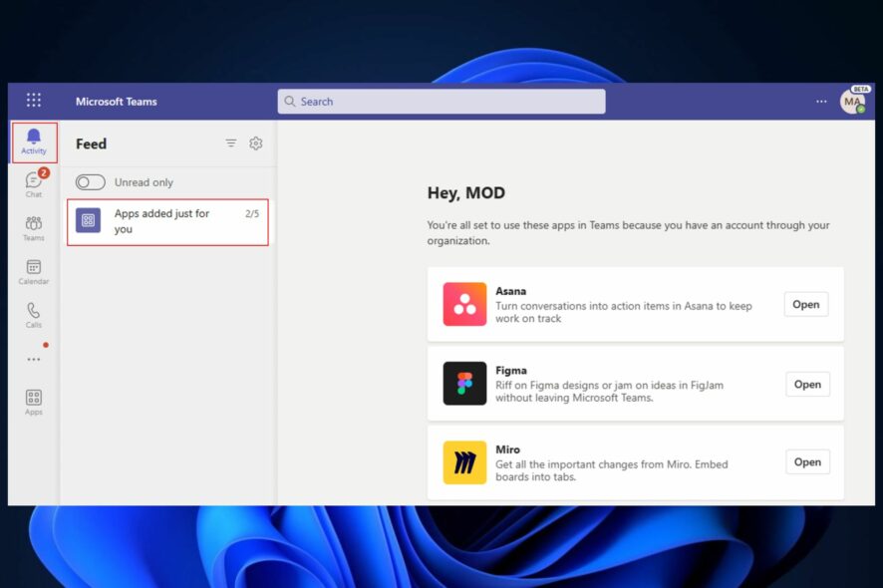Viewport: 883px width, 588px height.
Task: Click the purple apps icon in feed item
Action: click(89, 220)
